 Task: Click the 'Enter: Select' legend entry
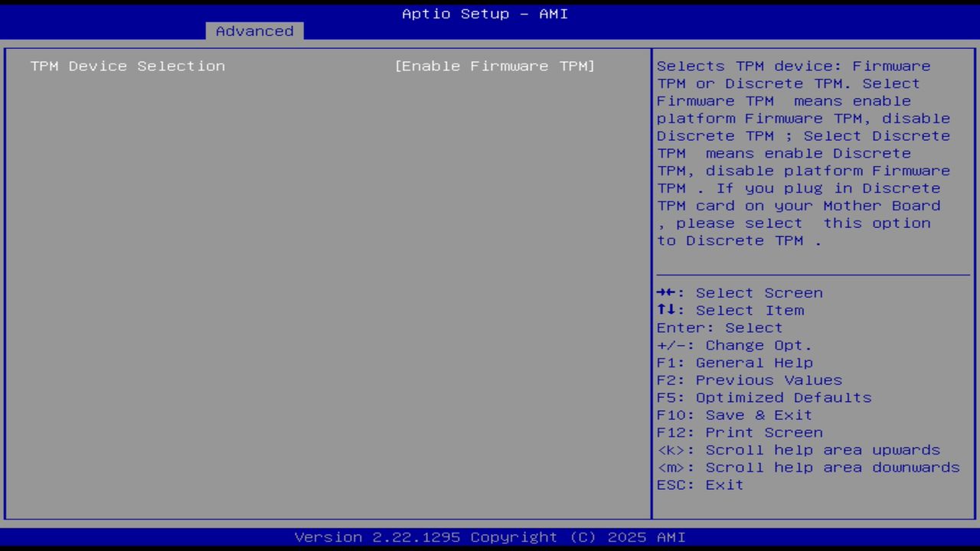[x=719, y=328]
